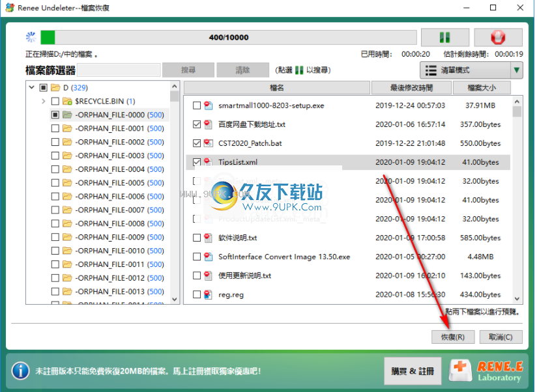Uncheck the TipsList.xml checkbox
Viewport: 537px width, 392px height.
(x=197, y=161)
